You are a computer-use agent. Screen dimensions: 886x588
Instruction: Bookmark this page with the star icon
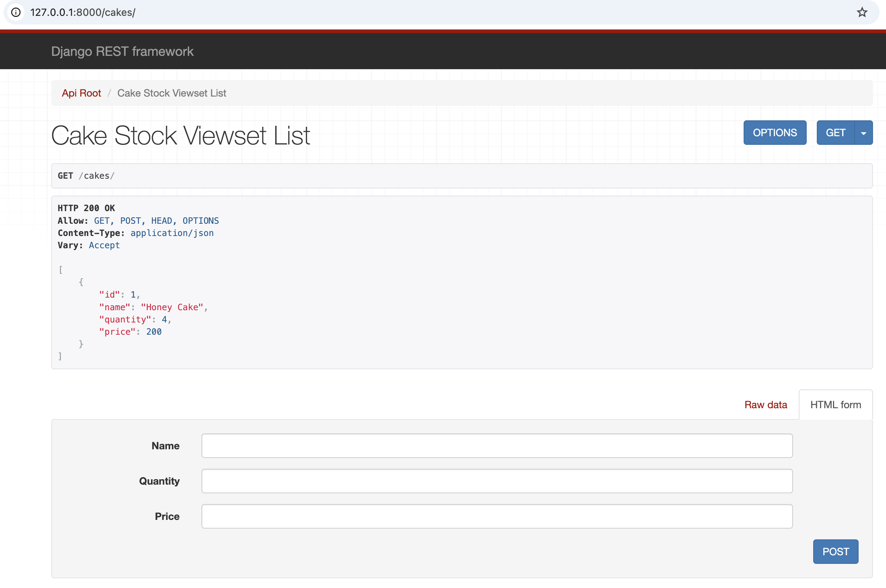click(862, 12)
